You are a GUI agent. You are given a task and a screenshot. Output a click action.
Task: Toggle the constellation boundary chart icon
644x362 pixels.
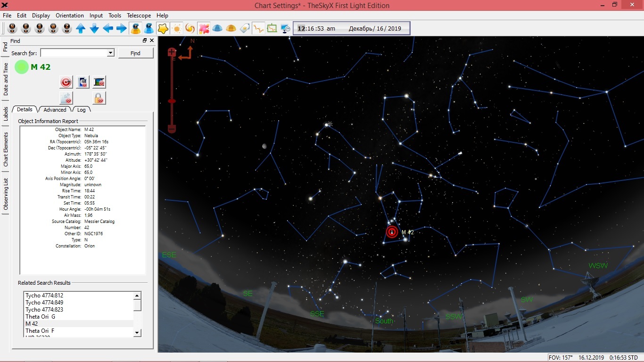(272, 28)
